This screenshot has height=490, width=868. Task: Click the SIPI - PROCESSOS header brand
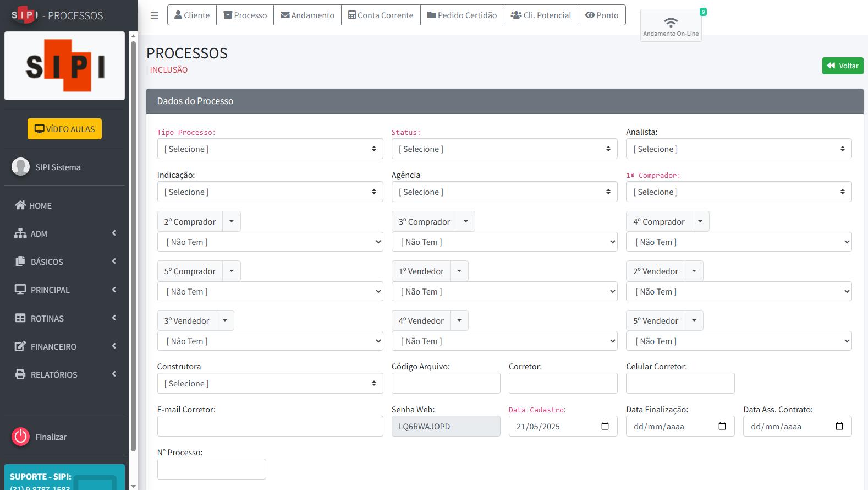pyautogui.click(x=57, y=15)
